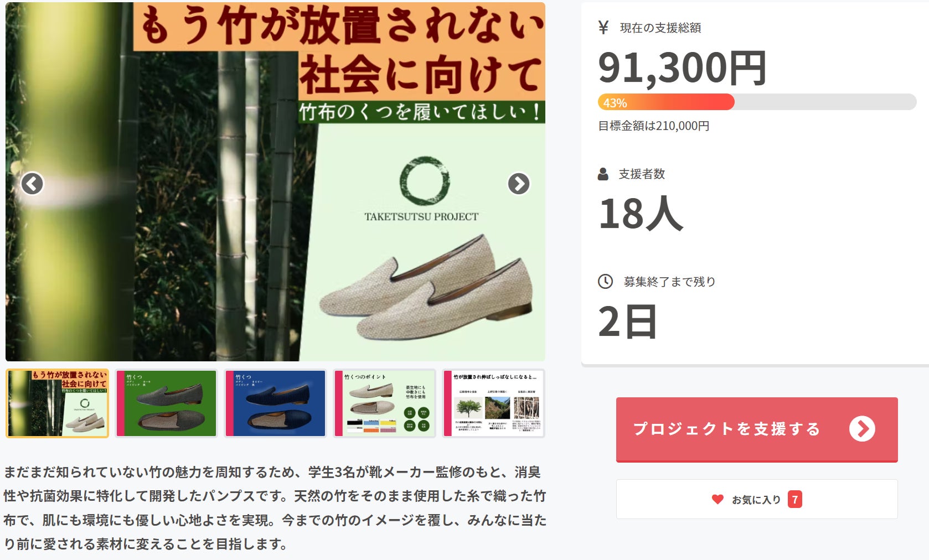Image resolution: width=929 pixels, height=560 pixels.
Task: Click the yen icon beside 現在の支援総額
Action: tap(603, 27)
